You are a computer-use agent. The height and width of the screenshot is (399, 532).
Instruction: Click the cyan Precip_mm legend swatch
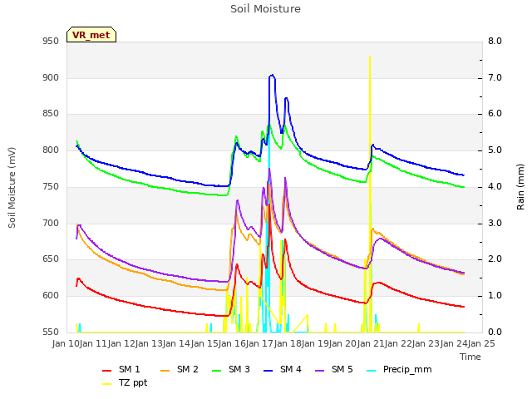[x=372, y=371]
